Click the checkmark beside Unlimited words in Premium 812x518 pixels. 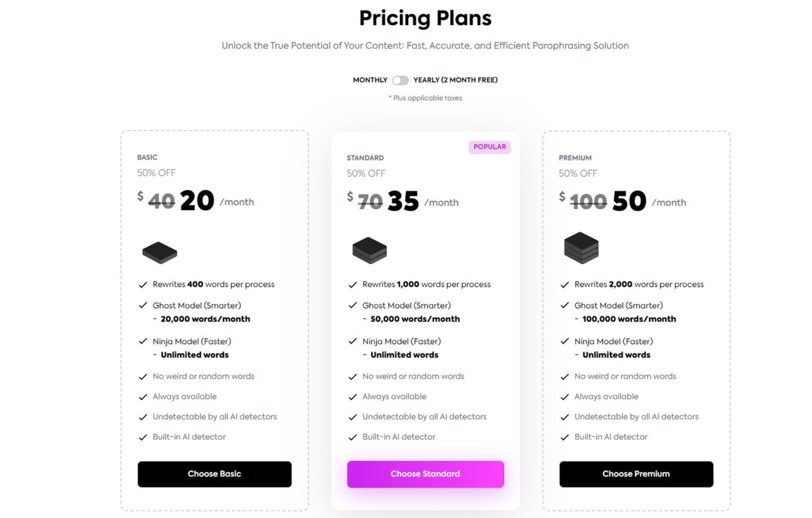pyautogui.click(x=565, y=342)
